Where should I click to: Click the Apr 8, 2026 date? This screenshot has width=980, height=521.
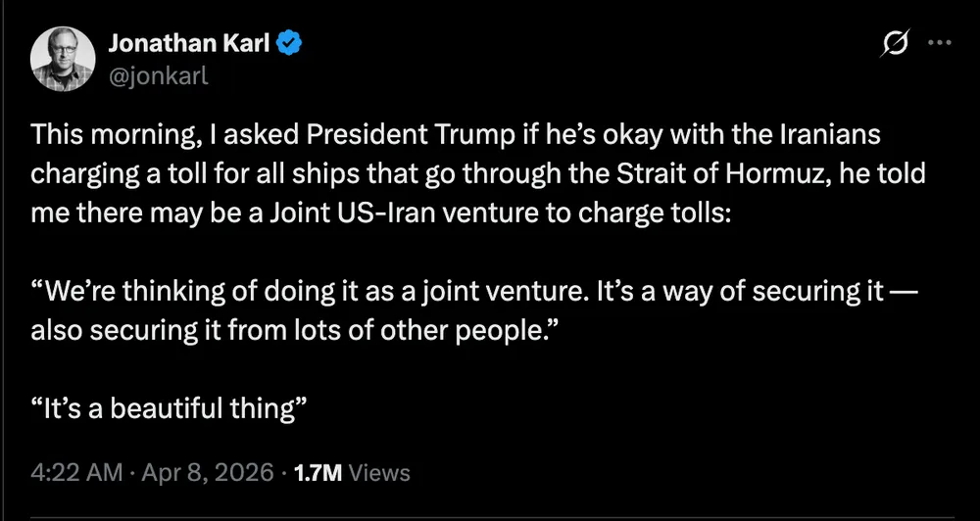click(206, 473)
